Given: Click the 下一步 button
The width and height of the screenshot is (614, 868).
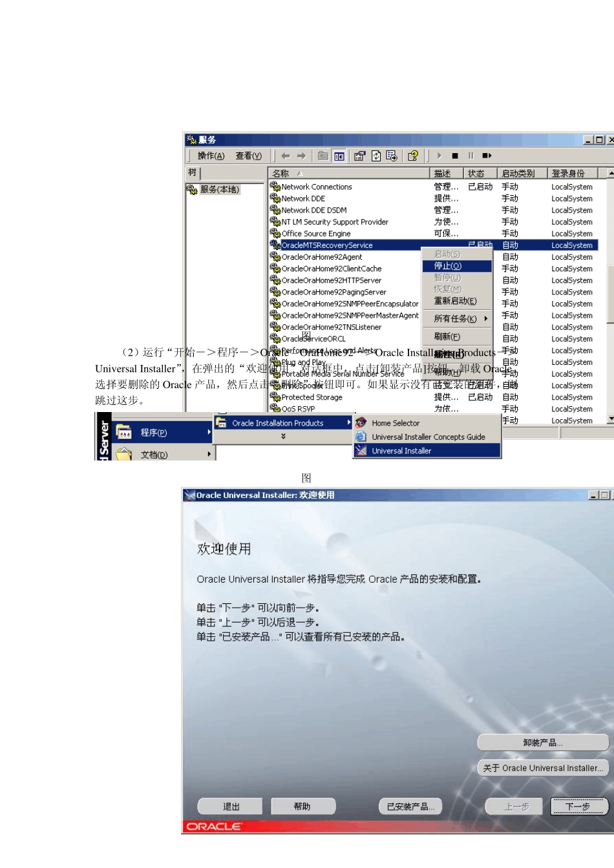Looking at the screenshot, I should [579, 807].
